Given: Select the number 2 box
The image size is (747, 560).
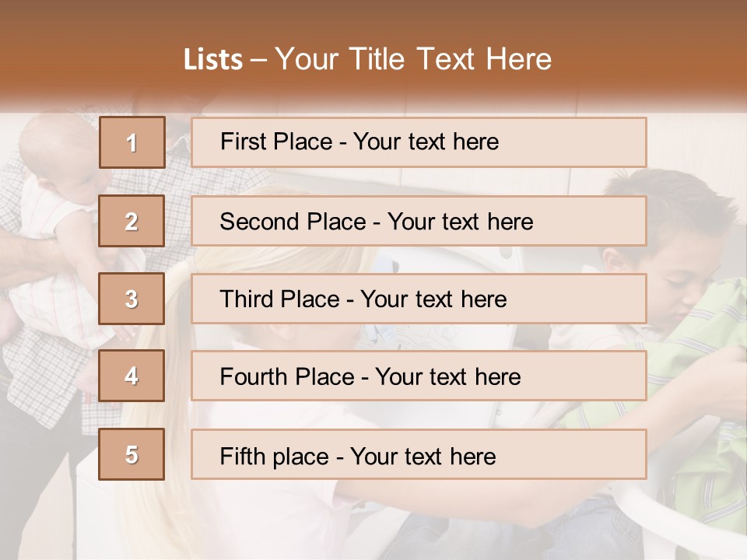Looking at the screenshot, I should [x=132, y=221].
